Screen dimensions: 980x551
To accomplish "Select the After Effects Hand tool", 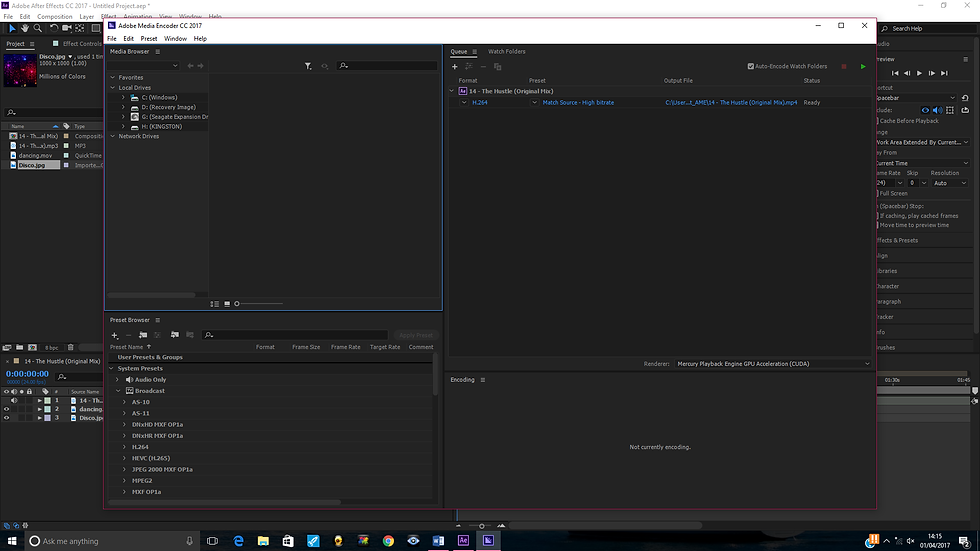I will coord(25,28).
